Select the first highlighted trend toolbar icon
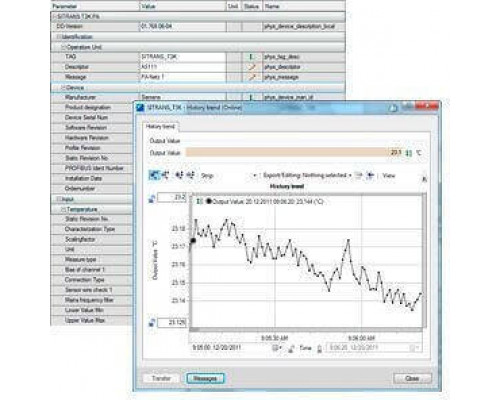The width and height of the screenshot is (500, 400). 154,175
